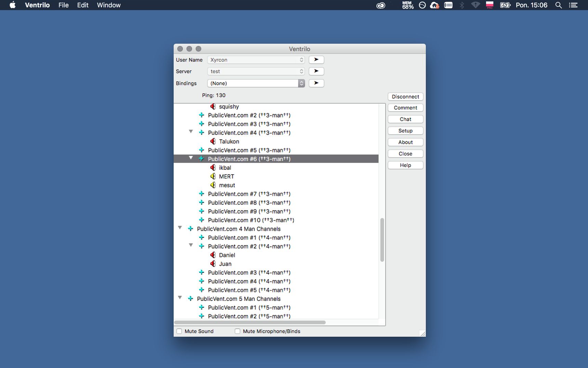588x368 pixels.
Task: Collapse the 4 Man Channels group triangle
Action: click(180, 228)
